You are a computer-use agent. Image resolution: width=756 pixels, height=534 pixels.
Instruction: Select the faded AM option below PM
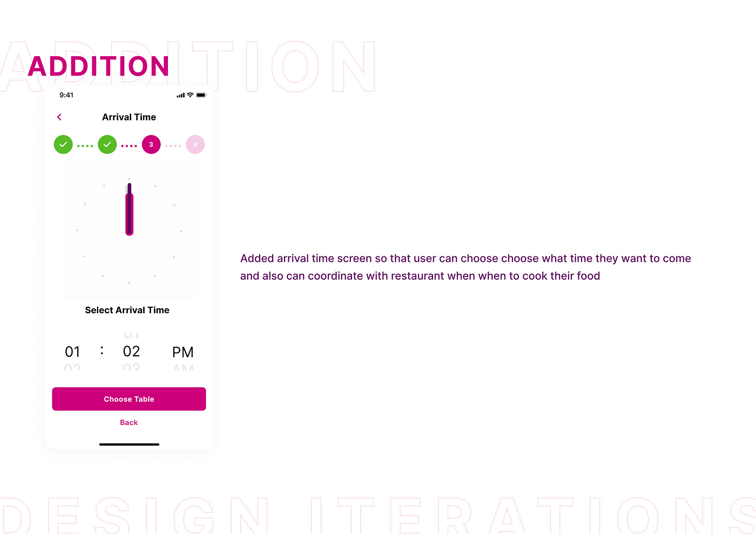[183, 368]
